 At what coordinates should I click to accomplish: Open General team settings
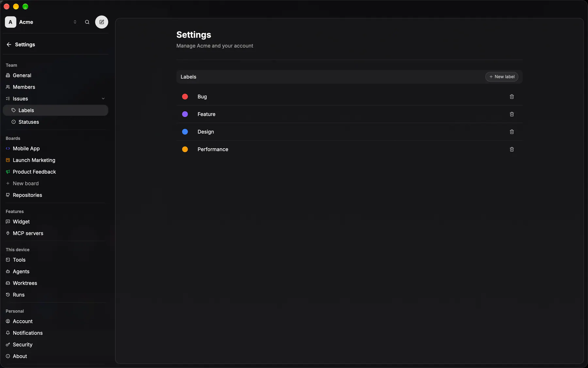pyautogui.click(x=56, y=75)
